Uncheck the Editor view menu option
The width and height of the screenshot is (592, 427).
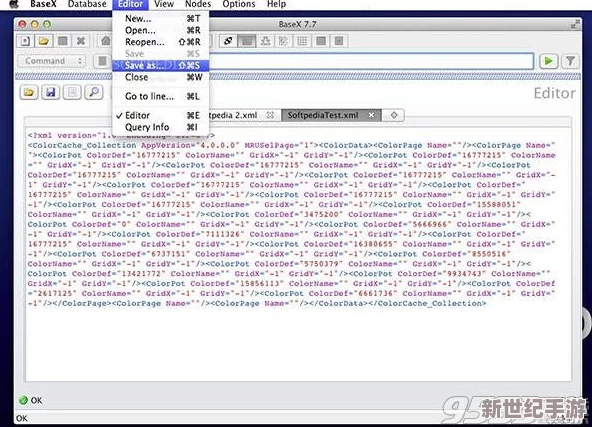[x=160, y=115]
